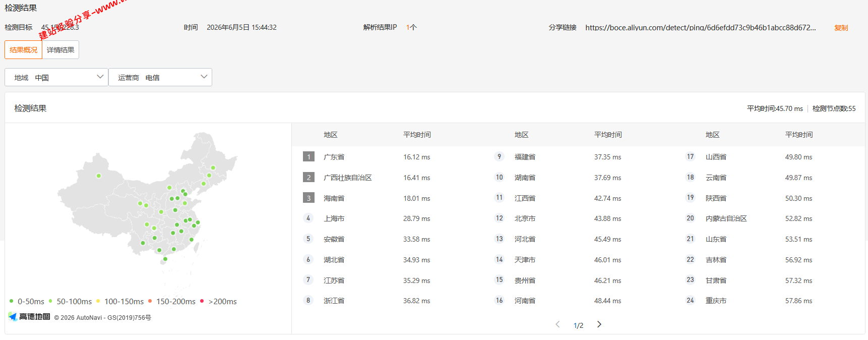The width and height of the screenshot is (868, 340).
Task: Copy the share link with 复制
Action: (x=841, y=28)
